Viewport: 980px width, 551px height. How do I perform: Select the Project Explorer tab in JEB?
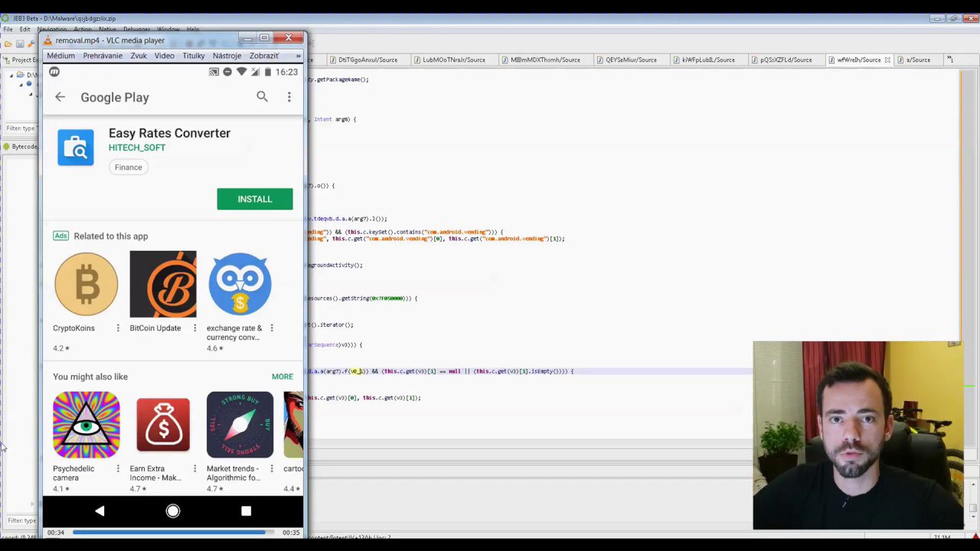pos(21,60)
